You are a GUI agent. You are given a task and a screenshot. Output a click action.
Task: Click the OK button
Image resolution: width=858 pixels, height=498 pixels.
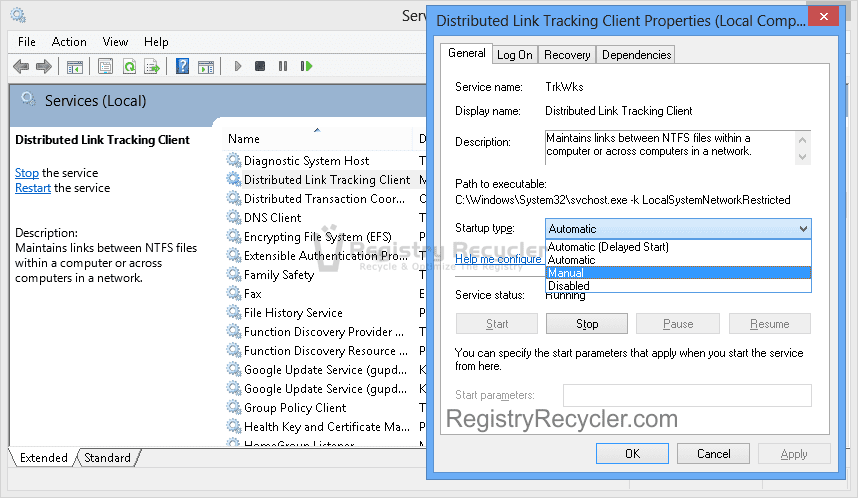tap(632, 454)
